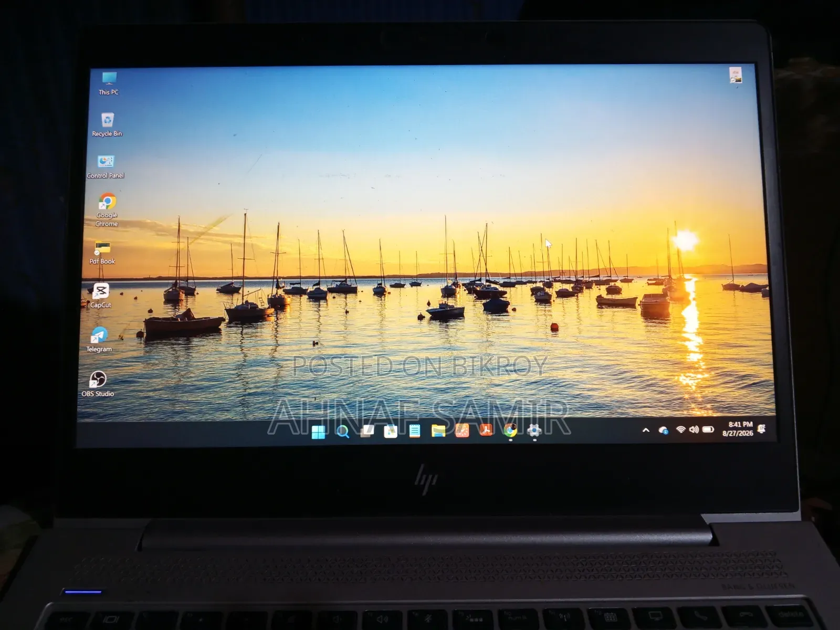Click the battery tray icon
Screen dimensions: 840x630
point(708,429)
